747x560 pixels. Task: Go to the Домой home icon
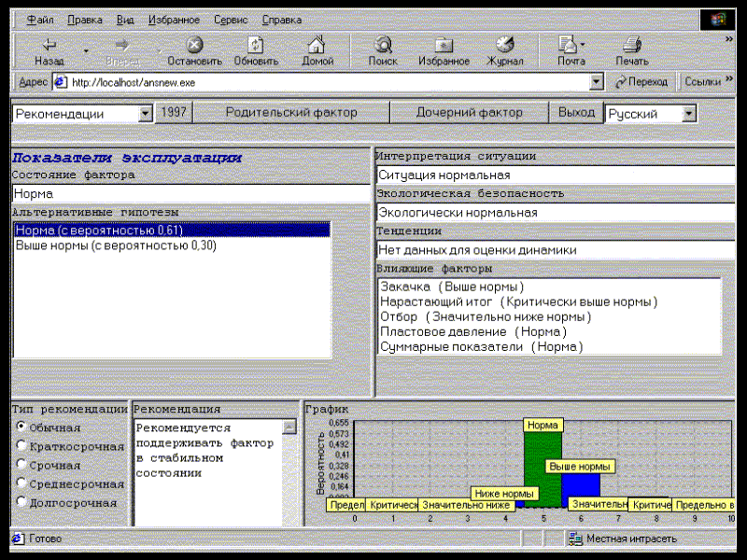point(317,44)
